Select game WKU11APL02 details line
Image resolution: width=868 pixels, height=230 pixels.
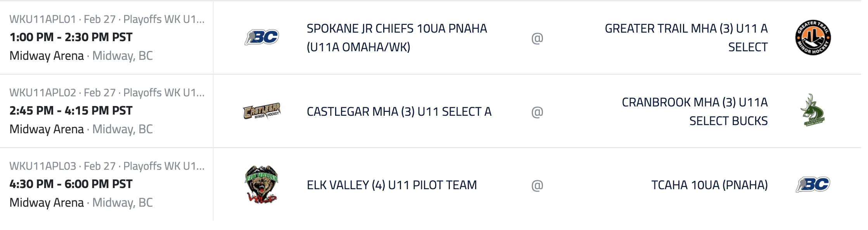[x=107, y=93]
